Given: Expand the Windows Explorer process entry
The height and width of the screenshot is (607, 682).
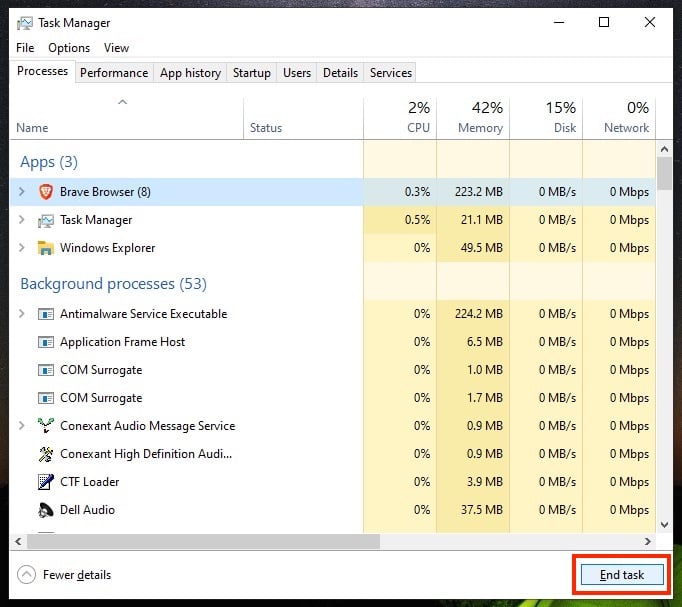Looking at the screenshot, I should [x=21, y=247].
